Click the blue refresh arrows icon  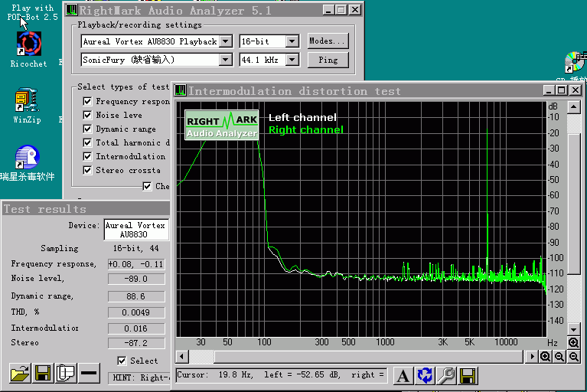pos(425,375)
